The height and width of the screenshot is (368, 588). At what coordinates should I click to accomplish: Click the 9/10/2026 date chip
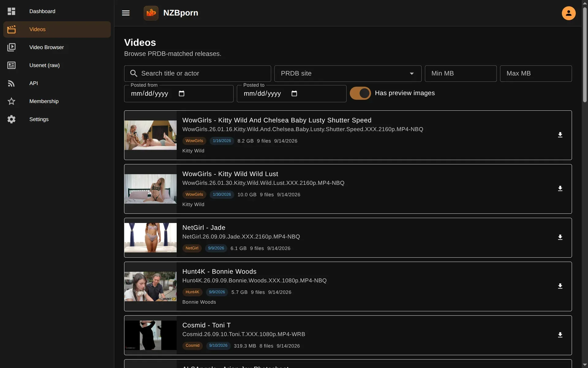pos(218,346)
